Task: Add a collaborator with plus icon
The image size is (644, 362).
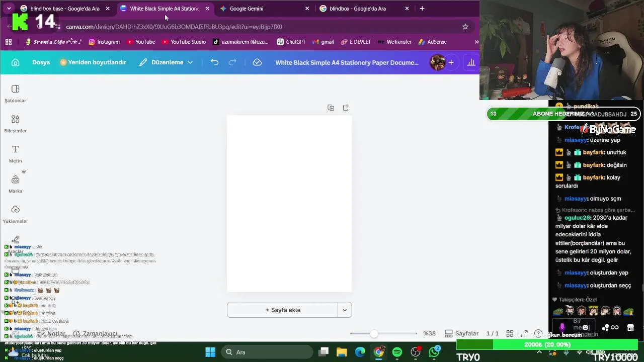Action: pos(451,62)
